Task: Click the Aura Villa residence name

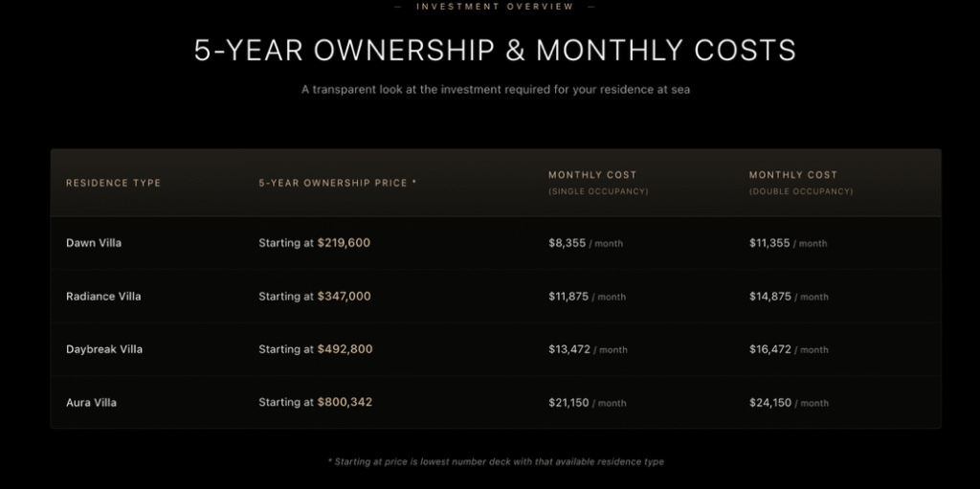Action: [x=92, y=403]
